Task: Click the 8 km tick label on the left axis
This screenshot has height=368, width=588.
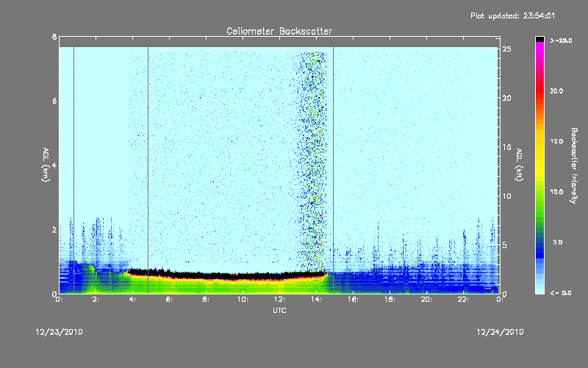Action: tap(54, 37)
